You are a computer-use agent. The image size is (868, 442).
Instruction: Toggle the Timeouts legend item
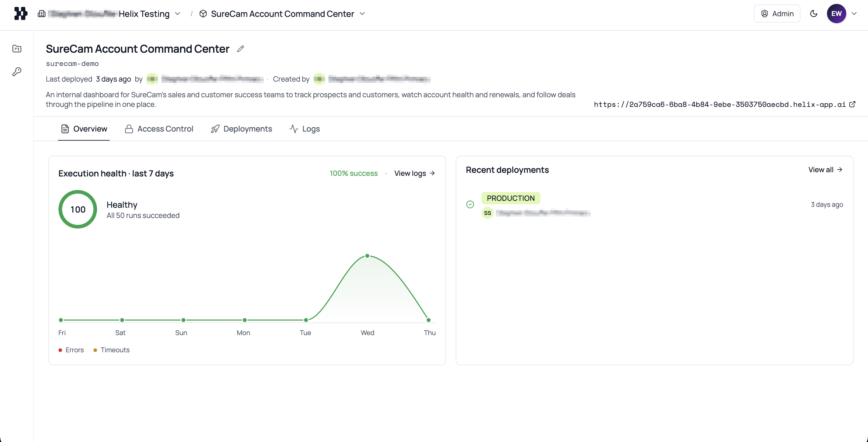pos(112,350)
